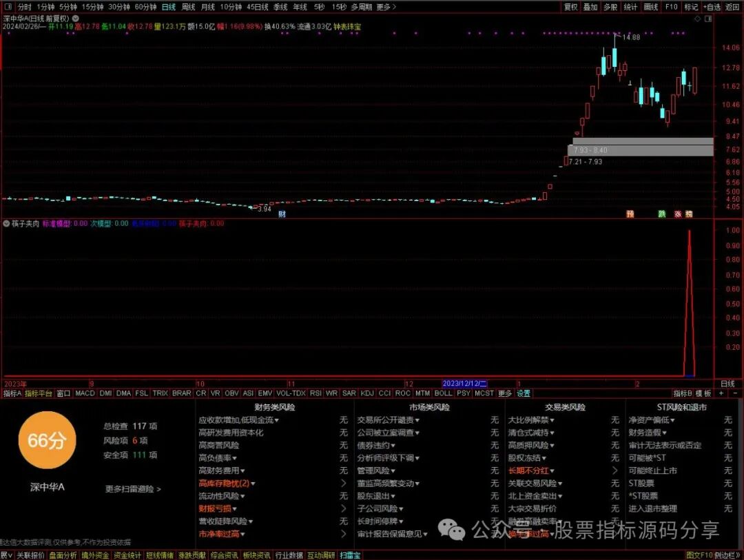Select the 分时 intraday tab
Image resolution: width=744 pixels, height=560 pixels.
24,7
